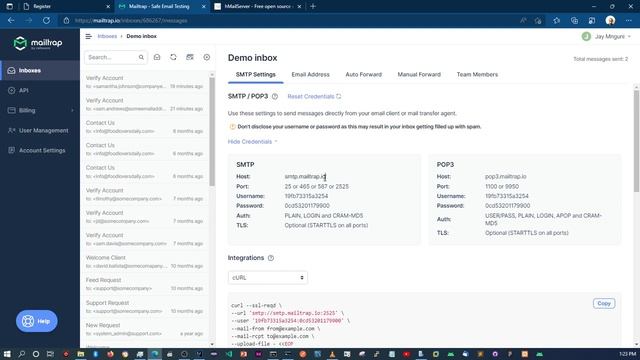Open Verify Account message from samantha.johnson
Viewport: 640px width, 360px height.
coord(144,82)
